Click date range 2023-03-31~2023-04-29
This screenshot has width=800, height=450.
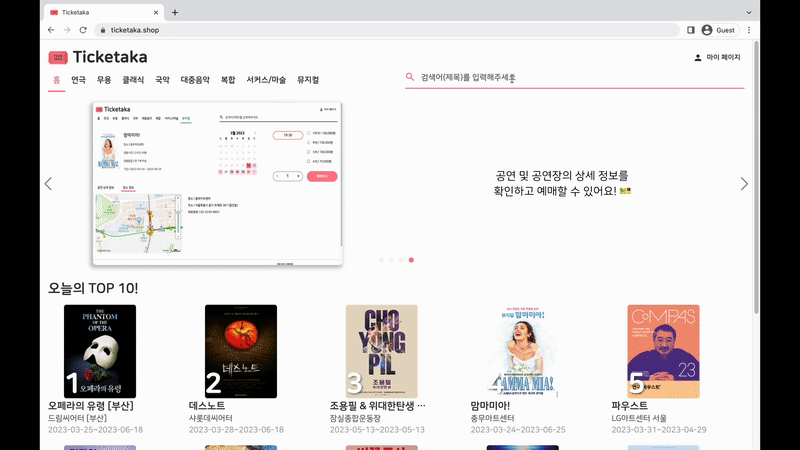(x=659, y=430)
